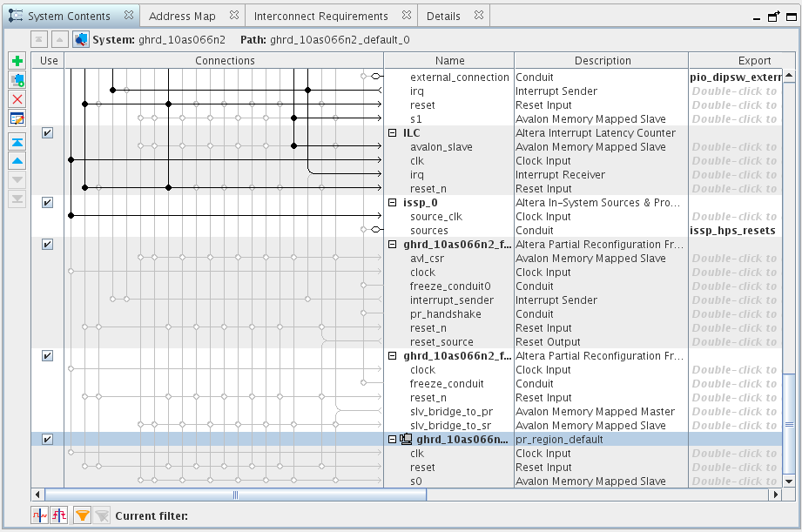Move selection to top with blue arrow-bar icon
Image resolution: width=802 pixels, height=532 pixels.
17,142
